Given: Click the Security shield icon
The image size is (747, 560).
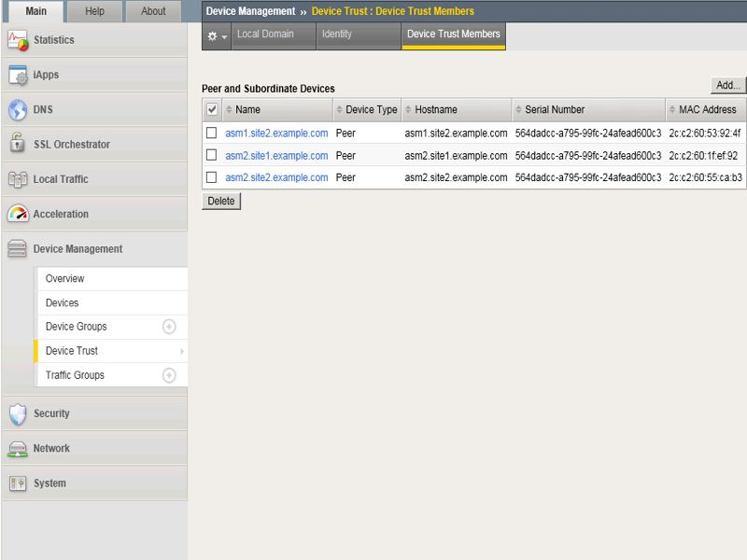Looking at the screenshot, I should point(18,413).
